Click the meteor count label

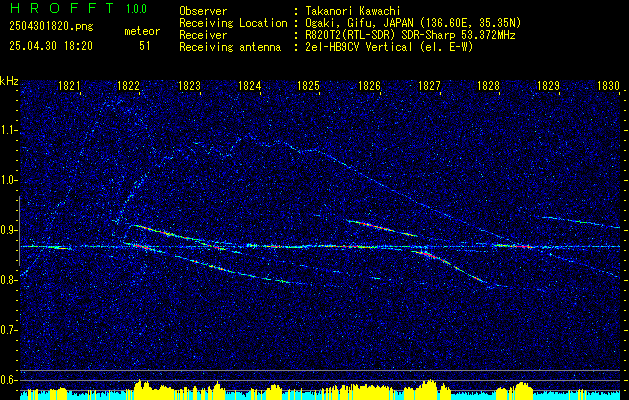tap(142, 31)
